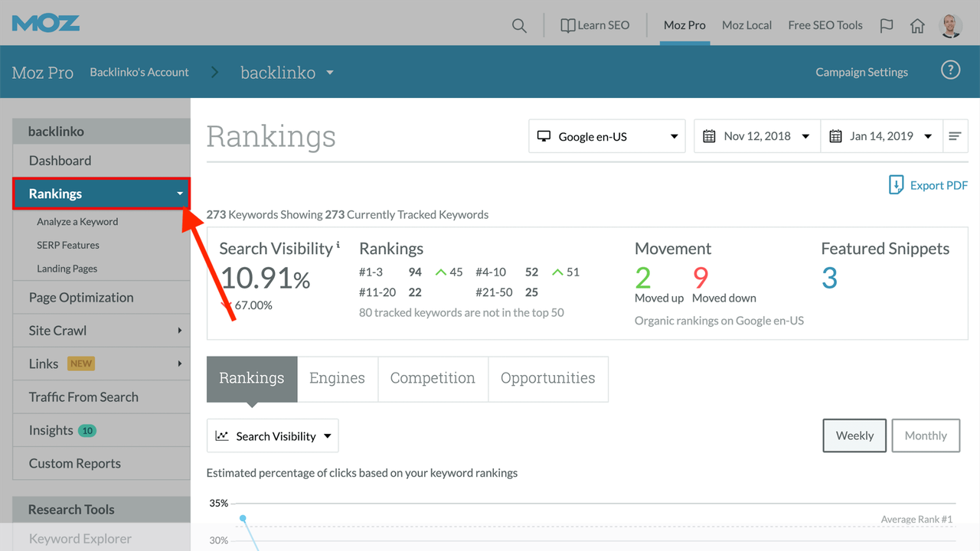Screen dimensions: 980x551
Task: Open Custom Reports
Action: click(x=101, y=464)
